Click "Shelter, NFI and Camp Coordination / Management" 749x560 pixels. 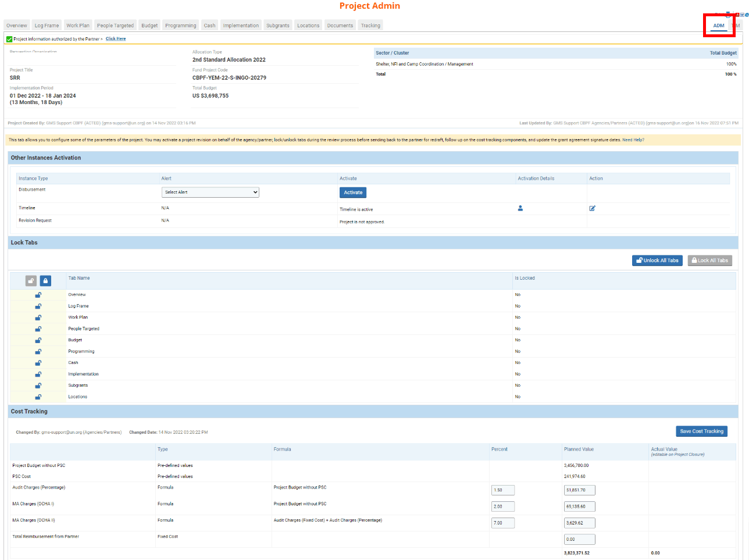pyautogui.click(x=425, y=64)
